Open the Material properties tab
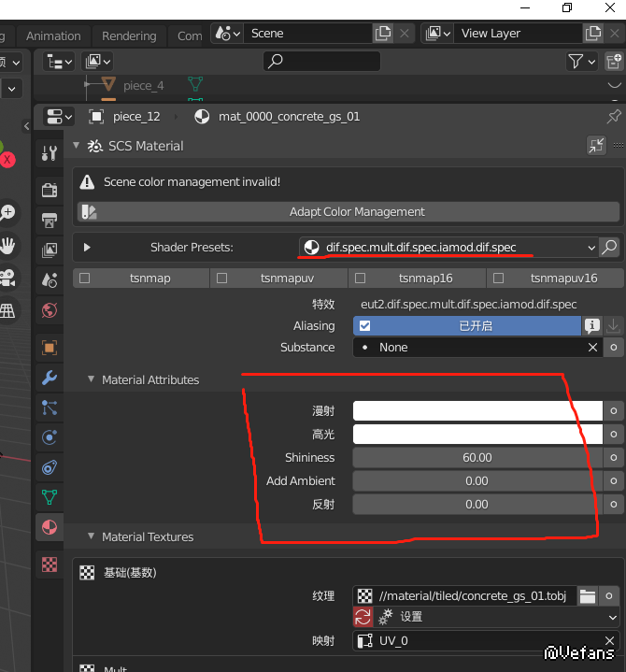Viewport: 626px width, 672px height. [x=50, y=528]
